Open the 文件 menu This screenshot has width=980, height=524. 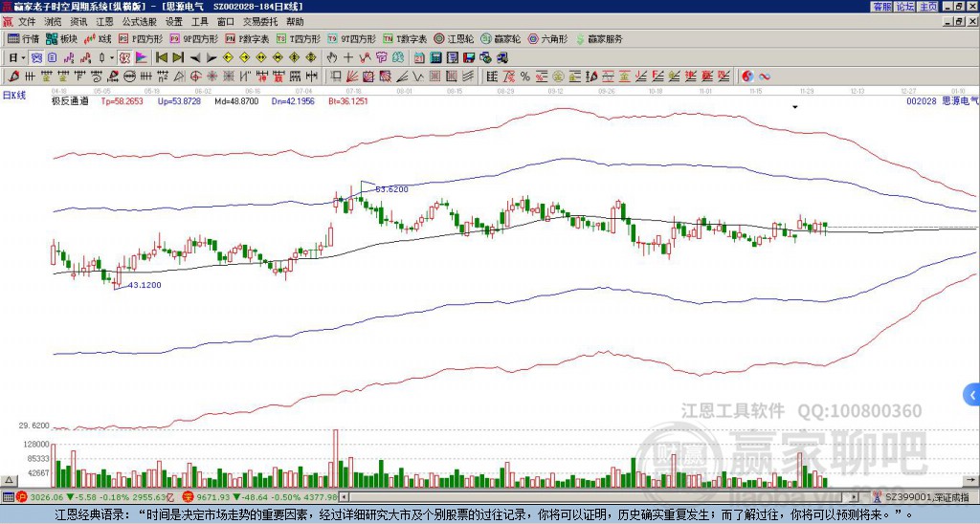[x=27, y=22]
